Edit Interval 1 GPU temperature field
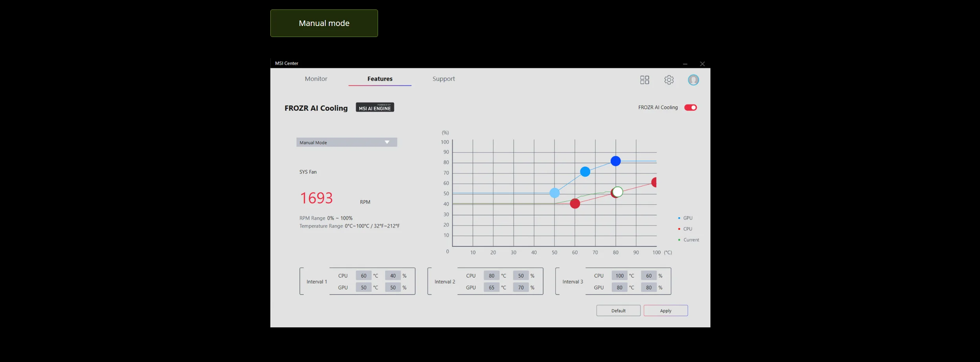The width and height of the screenshot is (980, 362). pos(363,288)
